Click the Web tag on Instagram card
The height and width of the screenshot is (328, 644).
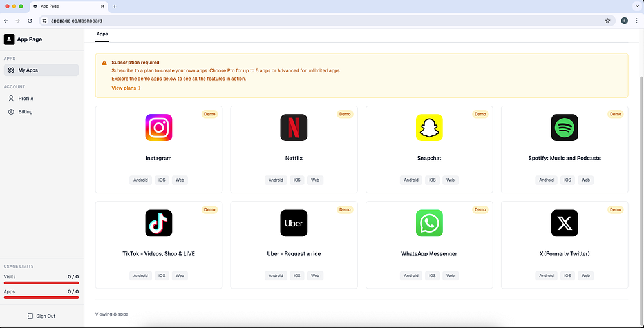click(x=180, y=180)
